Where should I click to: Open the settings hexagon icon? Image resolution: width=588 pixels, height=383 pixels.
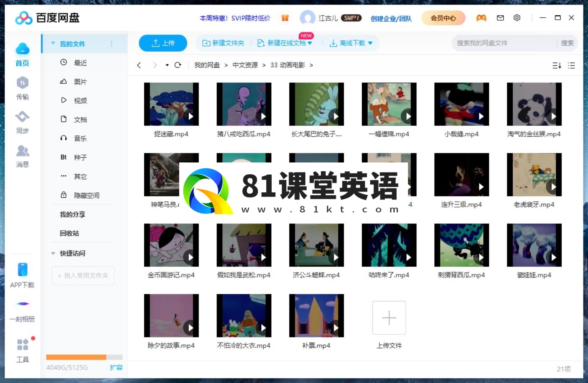(517, 18)
